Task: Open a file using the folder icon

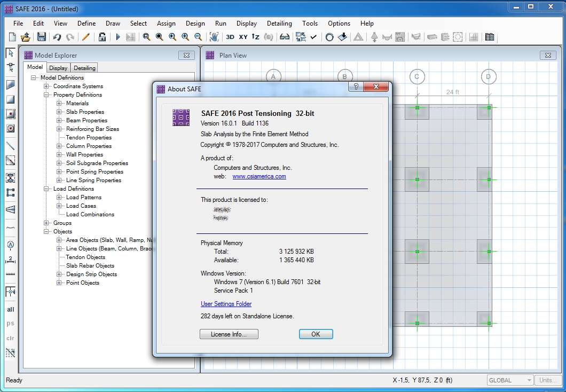Action: coord(26,37)
